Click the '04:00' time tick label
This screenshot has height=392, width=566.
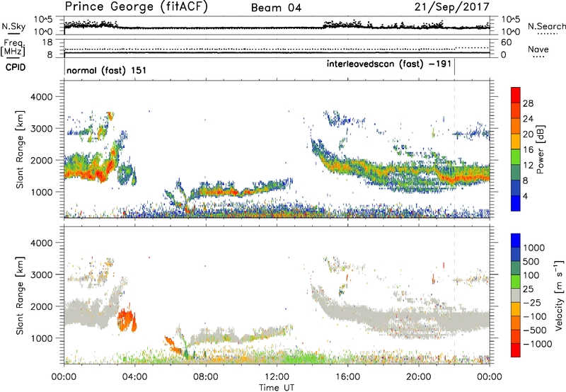pyautogui.click(x=135, y=377)
